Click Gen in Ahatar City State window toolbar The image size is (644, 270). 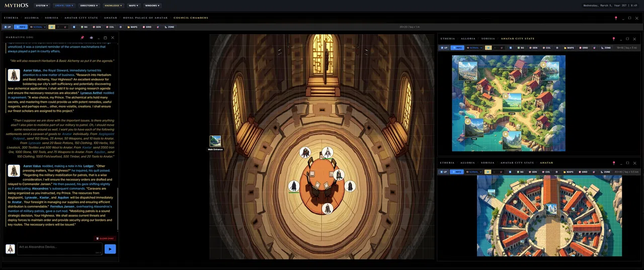tap(533, 48)
